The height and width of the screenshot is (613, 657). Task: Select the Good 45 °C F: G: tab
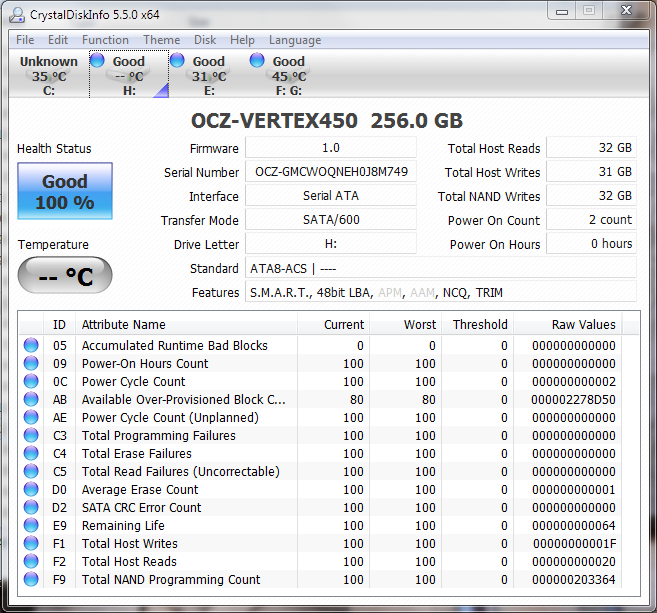[289, 75]
